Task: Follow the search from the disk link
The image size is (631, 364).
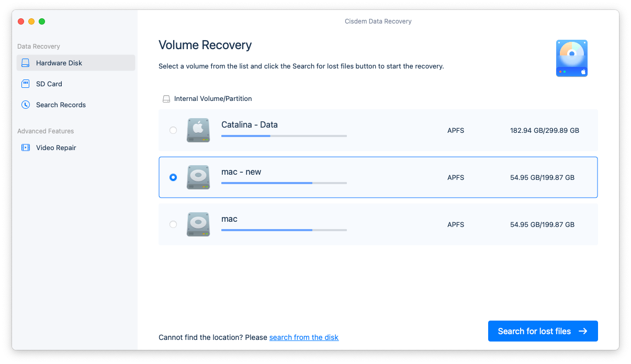Action: click(x=304, y=337)
